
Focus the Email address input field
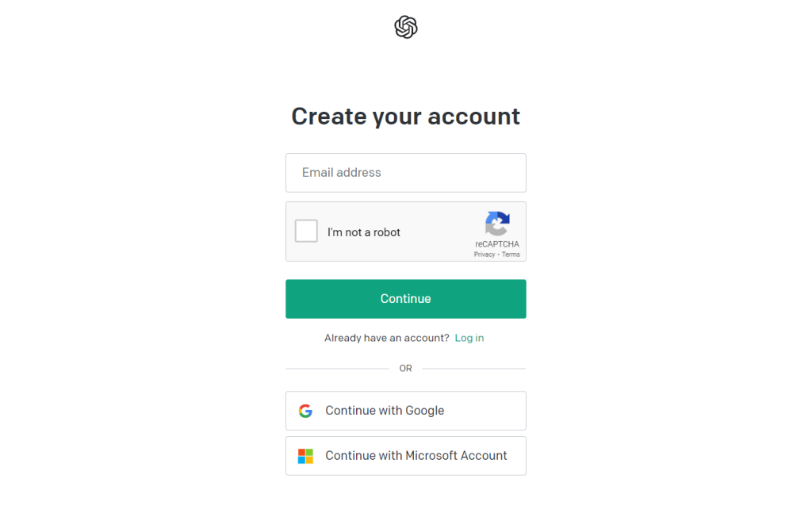(x=405, y=172)
